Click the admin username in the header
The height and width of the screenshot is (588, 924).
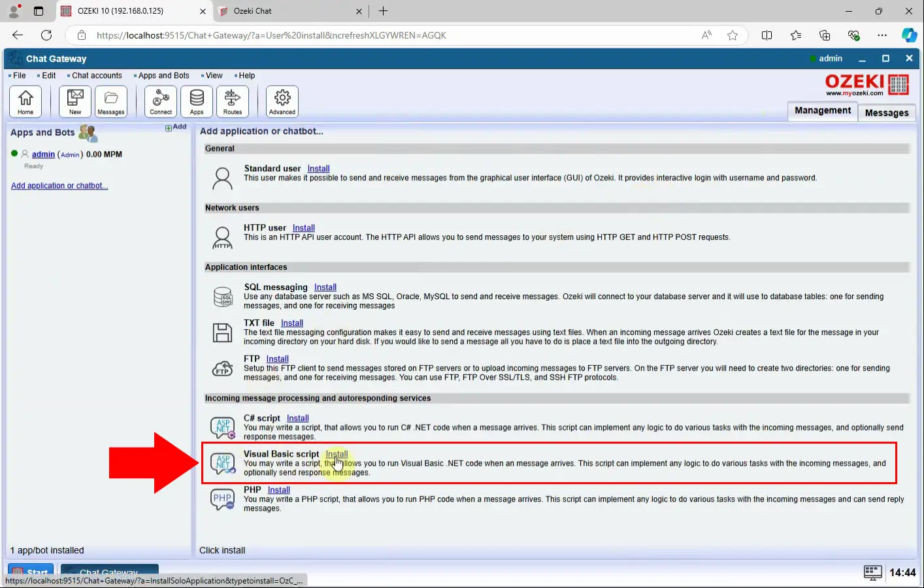point(830,59)
